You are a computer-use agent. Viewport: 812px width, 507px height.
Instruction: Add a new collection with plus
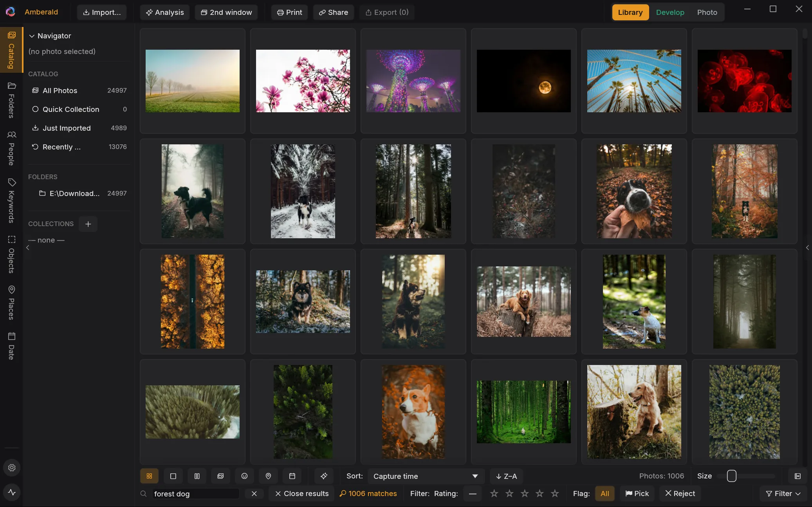pos(88,224)
